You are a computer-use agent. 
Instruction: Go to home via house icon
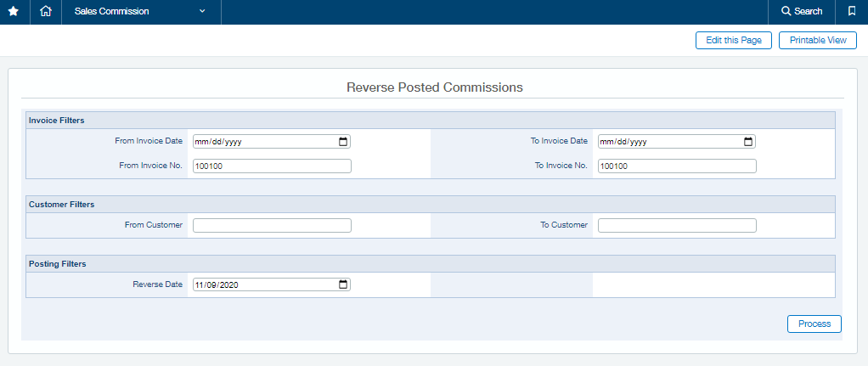pos(46,12)
